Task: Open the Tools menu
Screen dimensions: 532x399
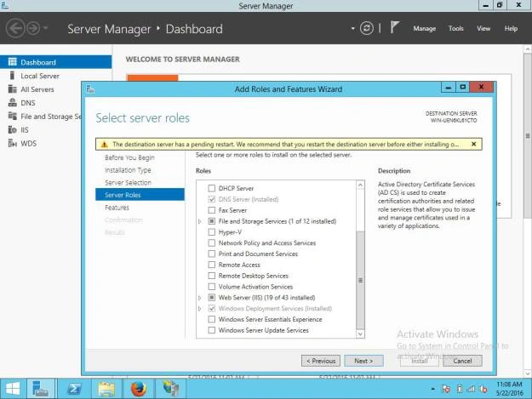Action: [455, 28]
